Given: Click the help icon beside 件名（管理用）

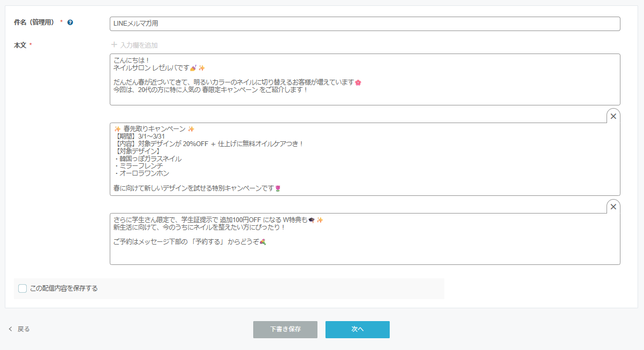Looking at the screenshot, I should pyautogui.click(x=70, y=22).
